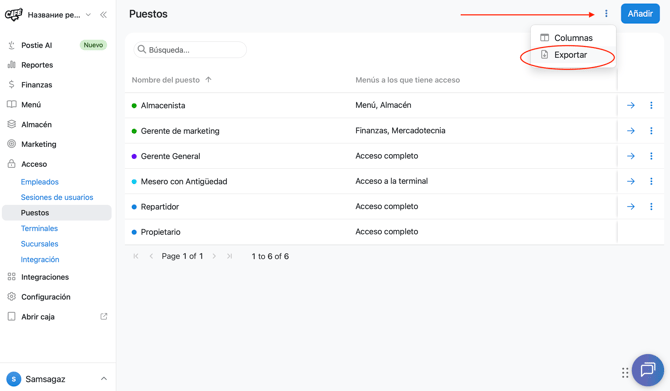The width and height of the screenshot is (670, 391).
Task: Click external link icon beside Abrir caja
Action: 103,317
